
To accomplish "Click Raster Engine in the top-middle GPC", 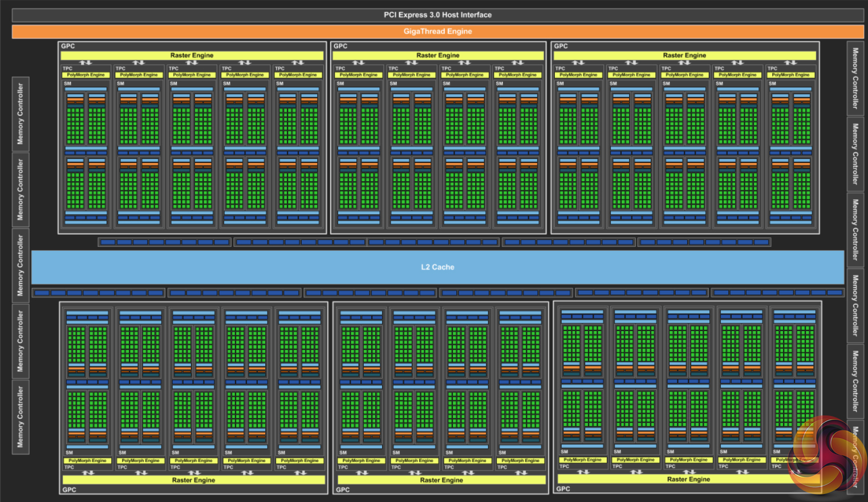I will 437,55.
